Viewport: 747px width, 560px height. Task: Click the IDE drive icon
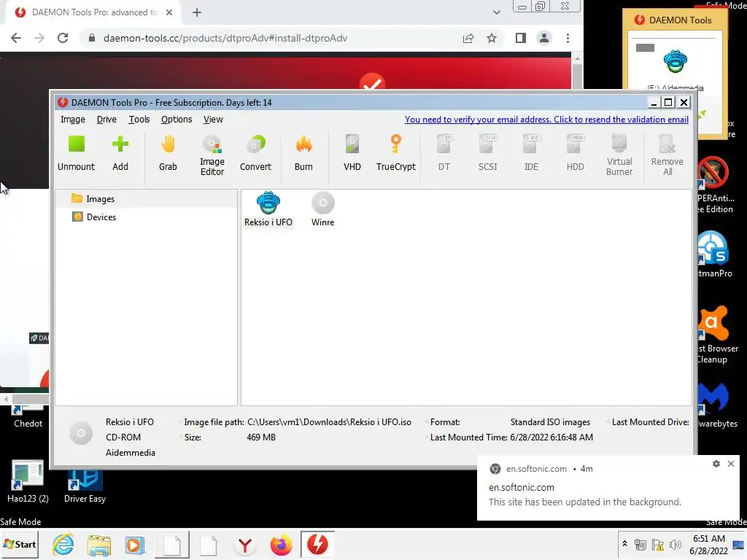pos(531,154)
